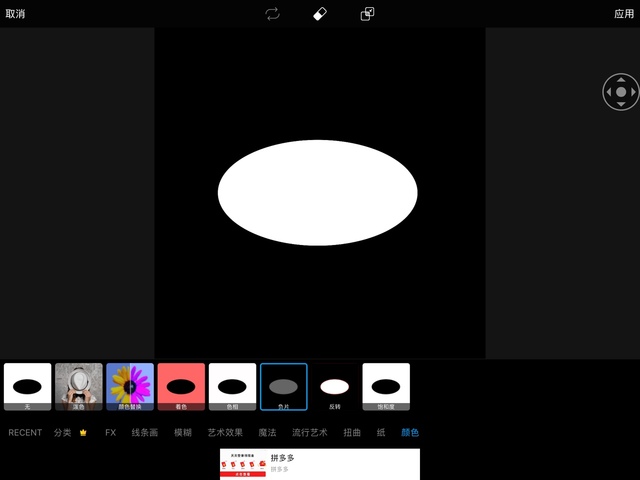Apply the red 着色 colorize effect

pyautogui.click(x=181, y=386)
